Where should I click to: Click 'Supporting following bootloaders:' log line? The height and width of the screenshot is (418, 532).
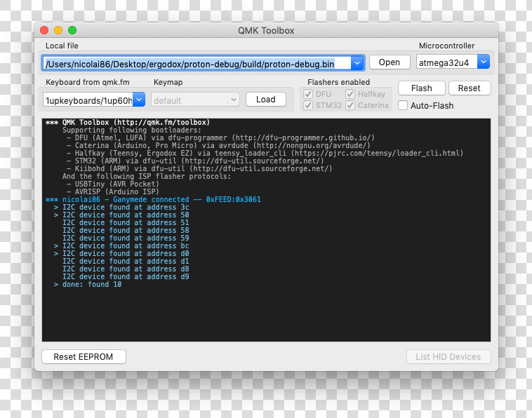(x=132, y=130)
